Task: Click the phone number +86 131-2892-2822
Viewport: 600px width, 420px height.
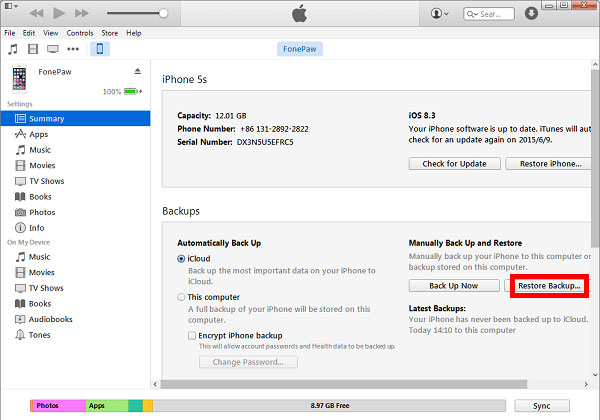Action: click(x=274, y=129)
